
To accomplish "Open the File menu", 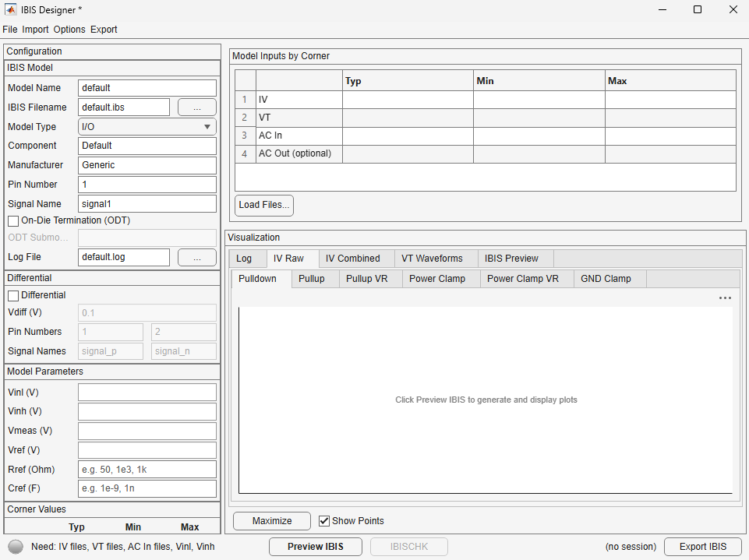I will (9, 29).
